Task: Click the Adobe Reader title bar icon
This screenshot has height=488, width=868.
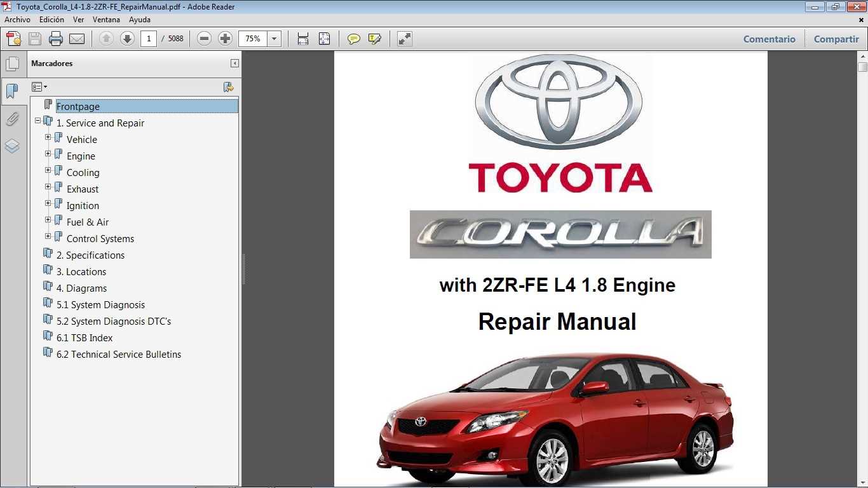Action: (x=6, y=6)
